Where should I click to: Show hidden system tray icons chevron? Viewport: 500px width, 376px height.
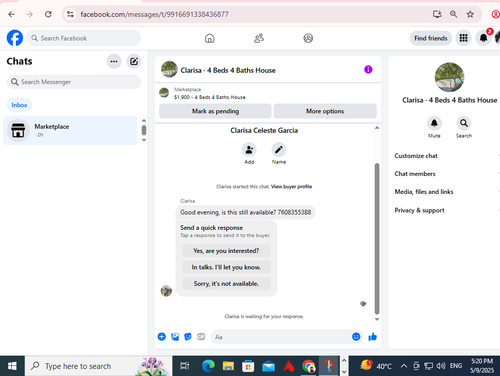pyautogui.click(x=404, y=366)
